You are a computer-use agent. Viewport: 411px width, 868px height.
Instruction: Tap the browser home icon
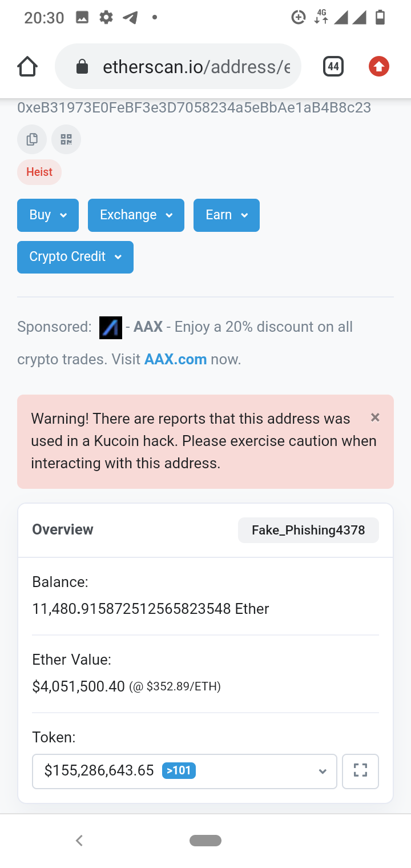point(27,67)
